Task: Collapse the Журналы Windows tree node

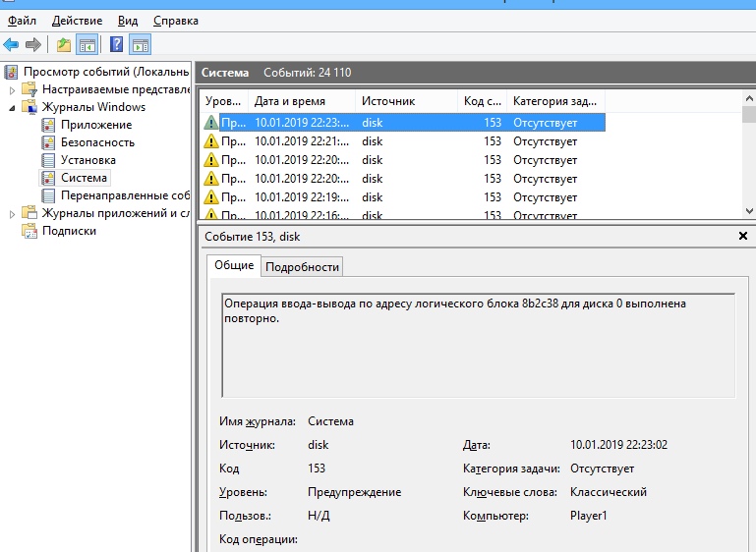Action: tap(13, 107)
